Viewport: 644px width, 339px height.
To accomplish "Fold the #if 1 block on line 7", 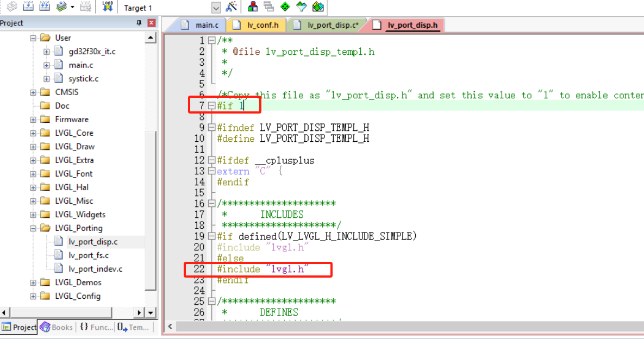I will pyautogui.click(x=211, y=106).
